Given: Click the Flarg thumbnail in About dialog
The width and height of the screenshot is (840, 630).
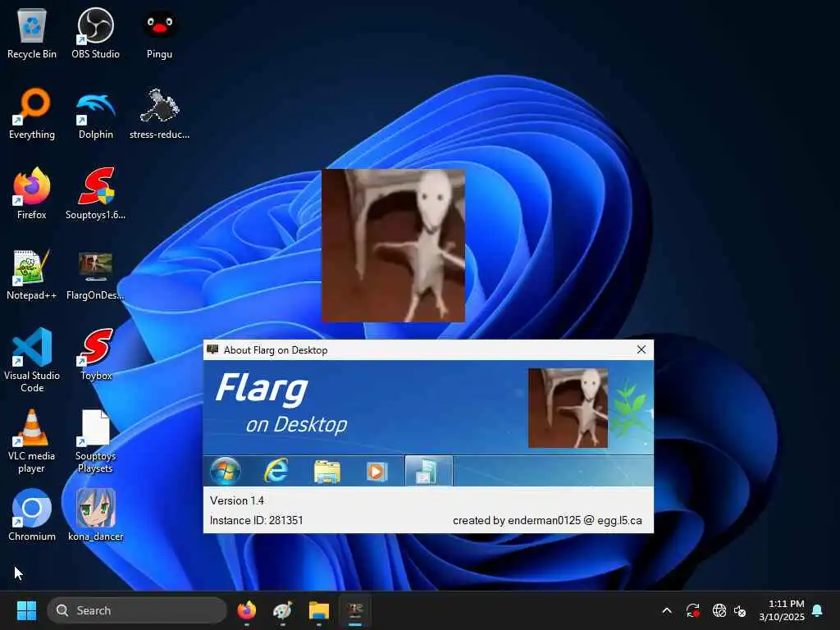Looking at the screenshot, I should (x=568, y=408).
